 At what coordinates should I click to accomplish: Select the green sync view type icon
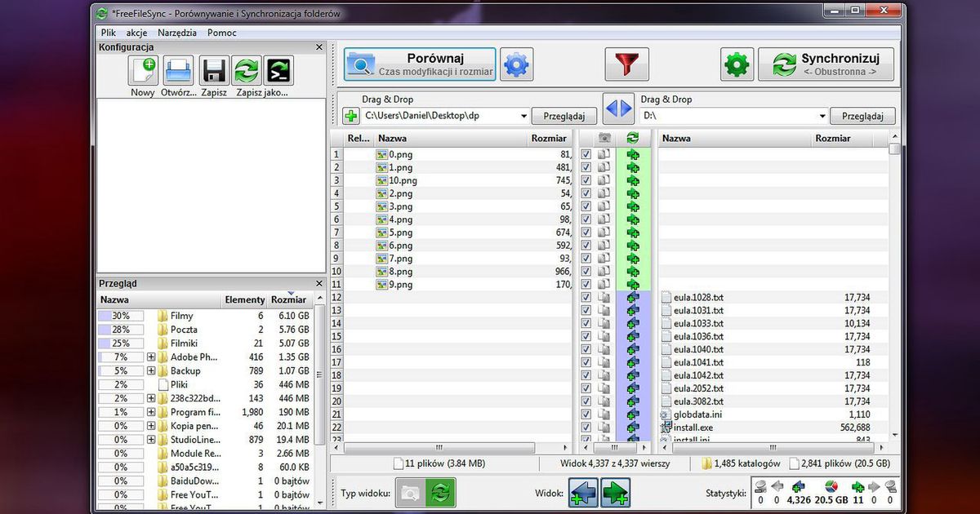point(443,493)
